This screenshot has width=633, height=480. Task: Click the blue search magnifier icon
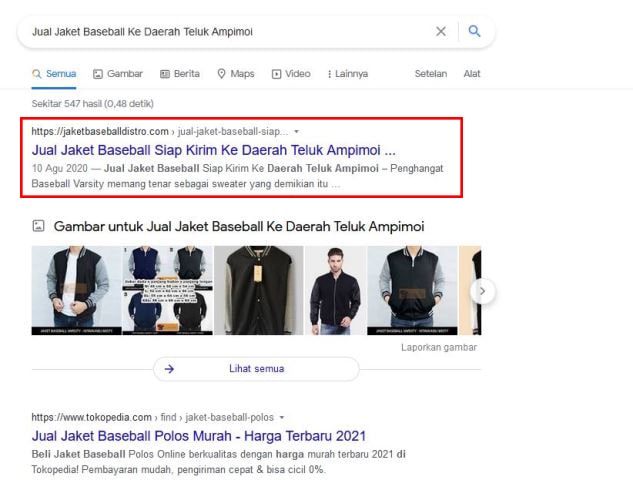[475, 31]
